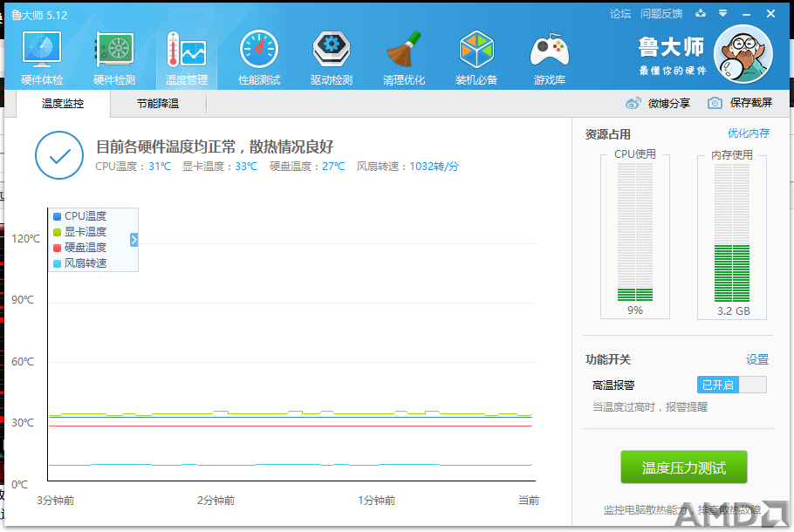The width and height of the screenshot is (794, 532).
Task: Open the 论坛 forum link
Action: 620,14
